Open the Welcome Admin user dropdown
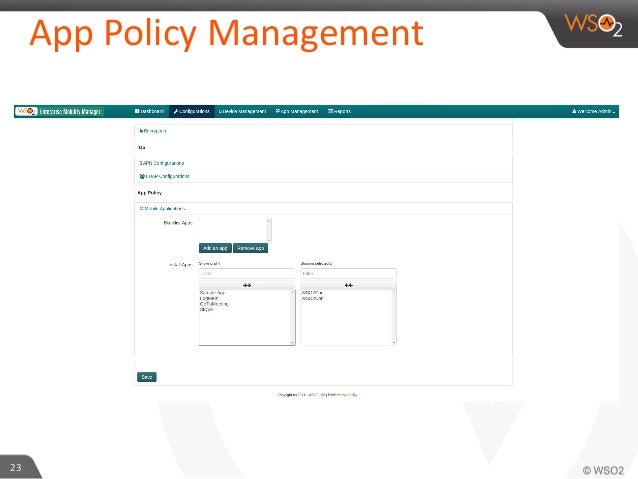 [594, 111]
